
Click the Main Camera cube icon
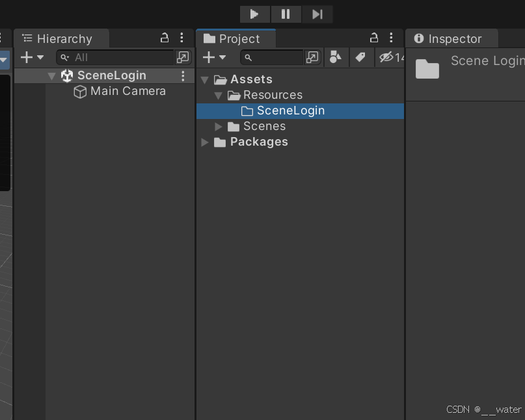click(x=80, y=92)
